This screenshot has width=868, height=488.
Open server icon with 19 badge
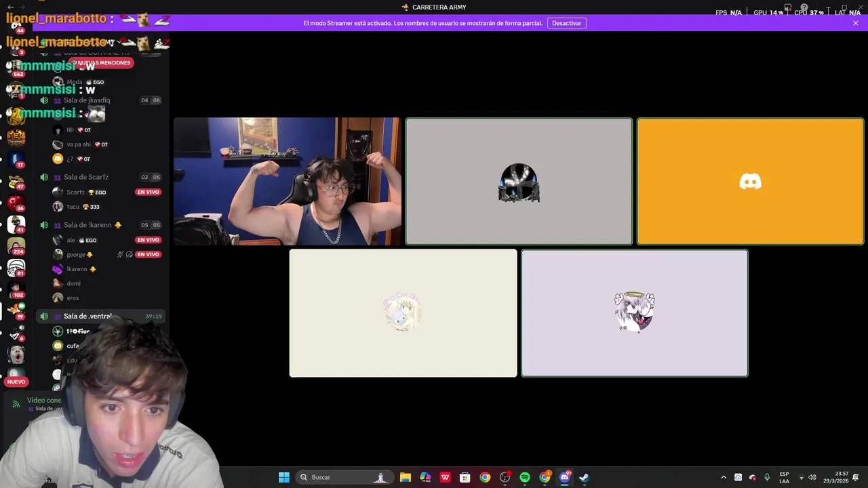[16, 311]
